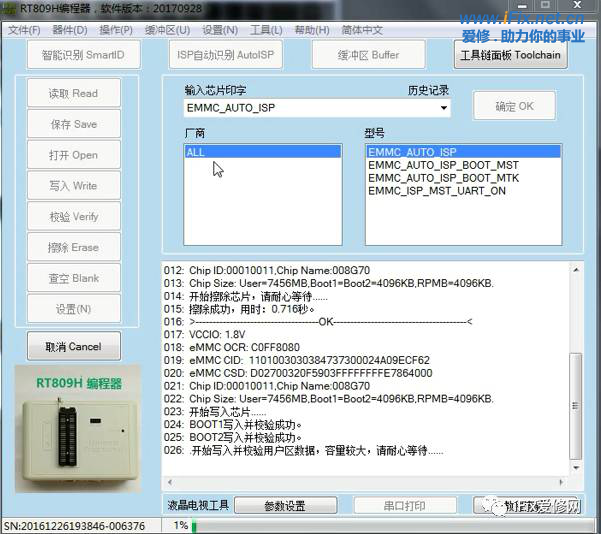Screen dimensions: 601x534
Task: Click the 1% progress status text
Action: (x=180, y=526)
